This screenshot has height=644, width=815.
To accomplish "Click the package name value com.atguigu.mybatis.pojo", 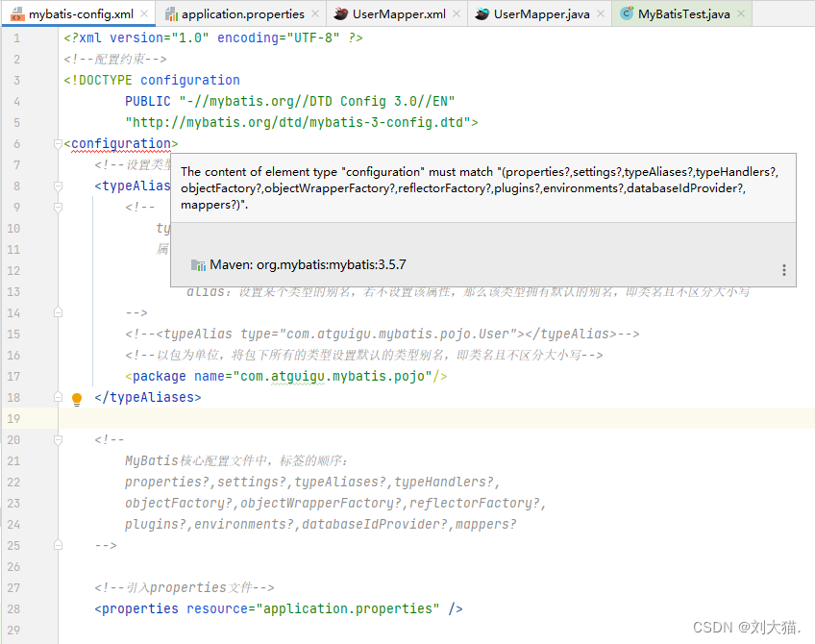I will point(333,377).
